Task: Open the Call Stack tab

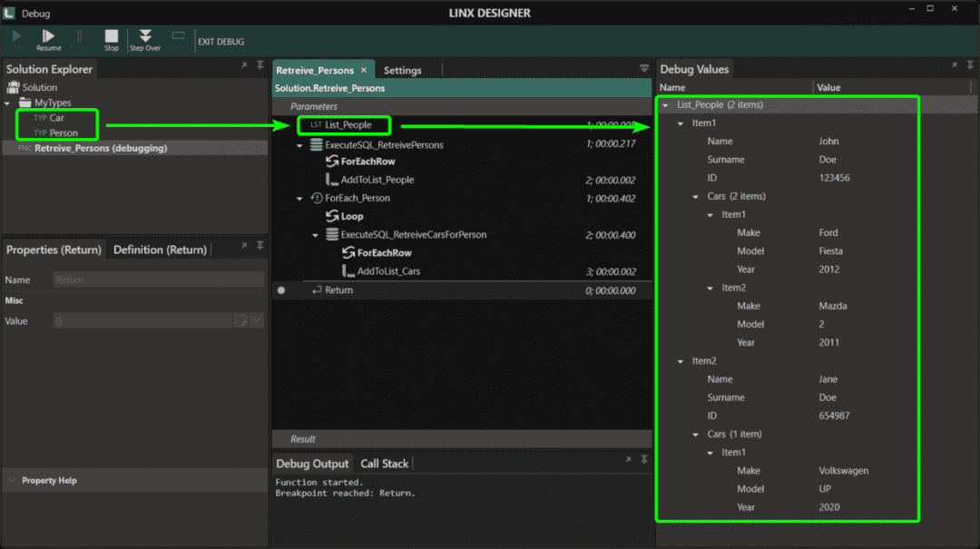Action: tap(384, 463)
